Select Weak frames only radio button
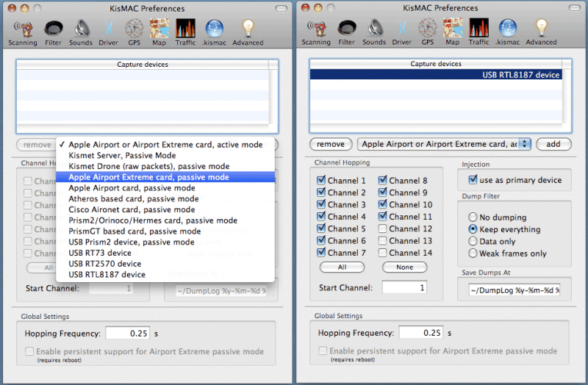The image size is (588, 385). pos(473,253)
